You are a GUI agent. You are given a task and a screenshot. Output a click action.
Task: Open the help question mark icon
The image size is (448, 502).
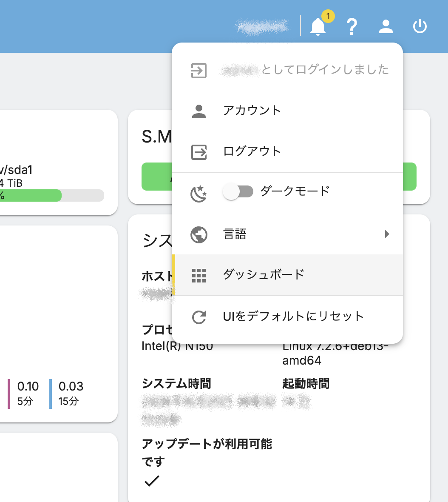(352, 26)
